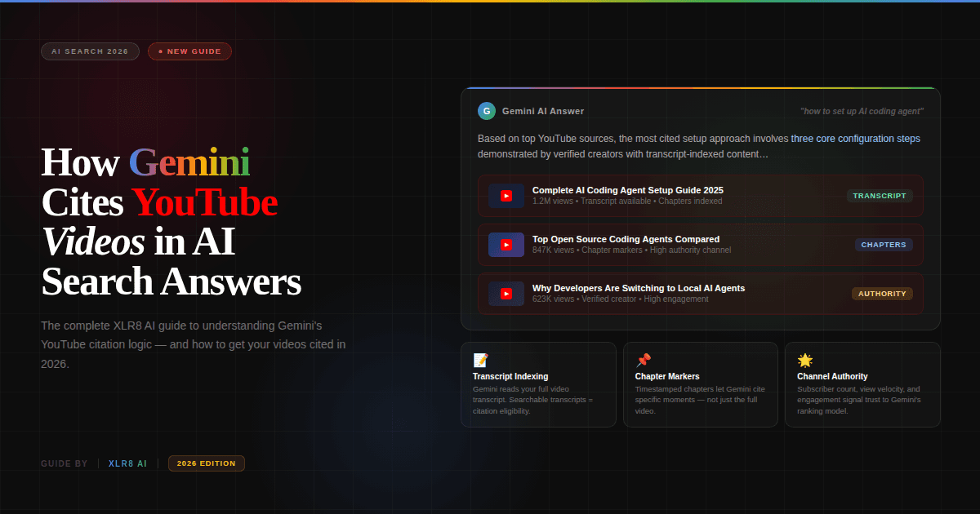The image size is (980, 514).
Task: Click the sparkle icon inside the NEW GUIDE badge
Action: (160, 51)
